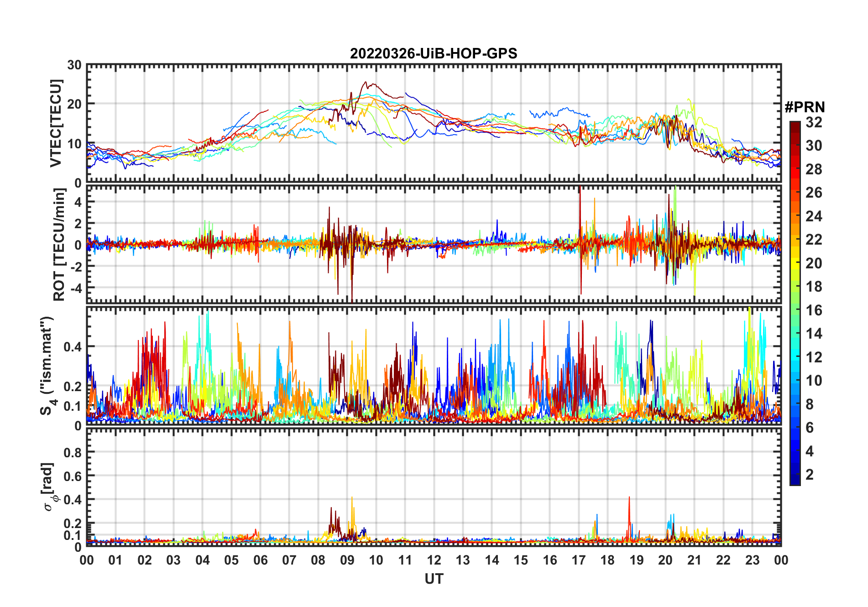Click the #PRN colorbar title
The width and height of the screenshot is (868, 607).
click(x=805, y=107)
